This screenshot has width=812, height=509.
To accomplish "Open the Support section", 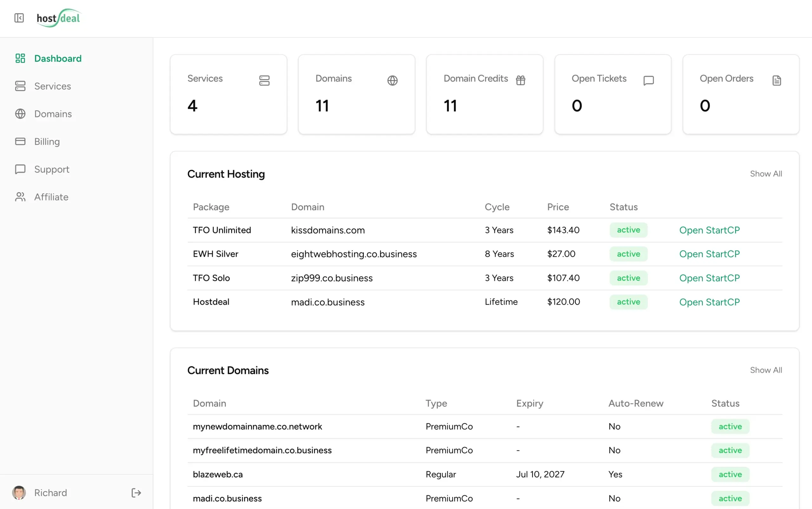I will (52, 169).
